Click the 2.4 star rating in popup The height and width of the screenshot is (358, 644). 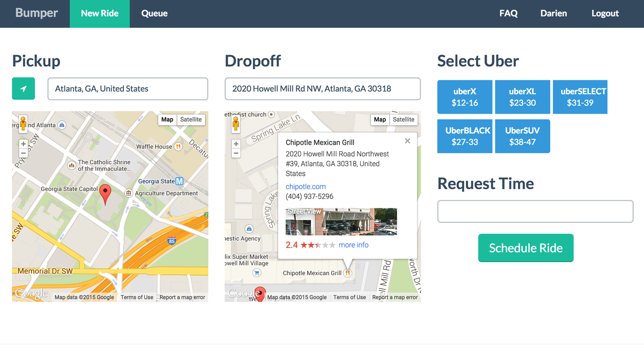(x=310, y=245)
